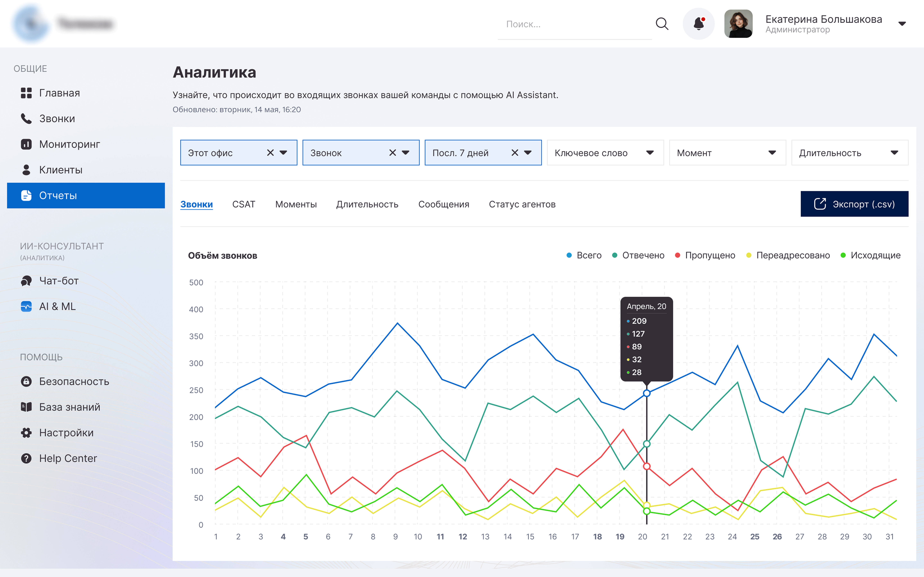Click the Настройки gear icon

(x=26, y=433)
